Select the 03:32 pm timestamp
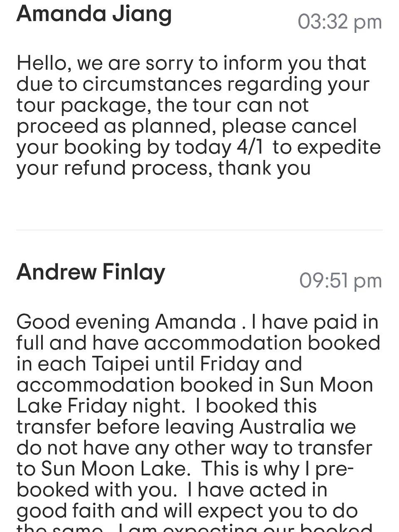Image resolution: width=399 pixels, height=532 pixels. [x=340, y=22]
